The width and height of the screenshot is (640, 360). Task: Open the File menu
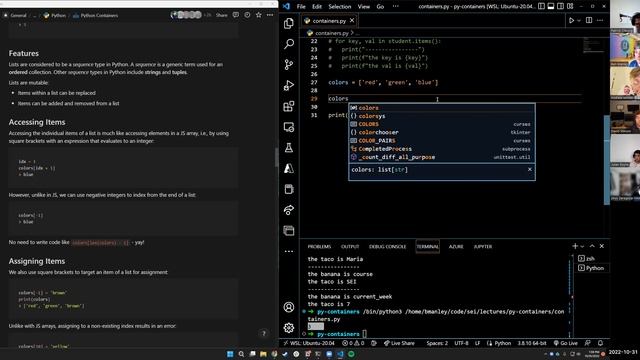pos(301,7)
